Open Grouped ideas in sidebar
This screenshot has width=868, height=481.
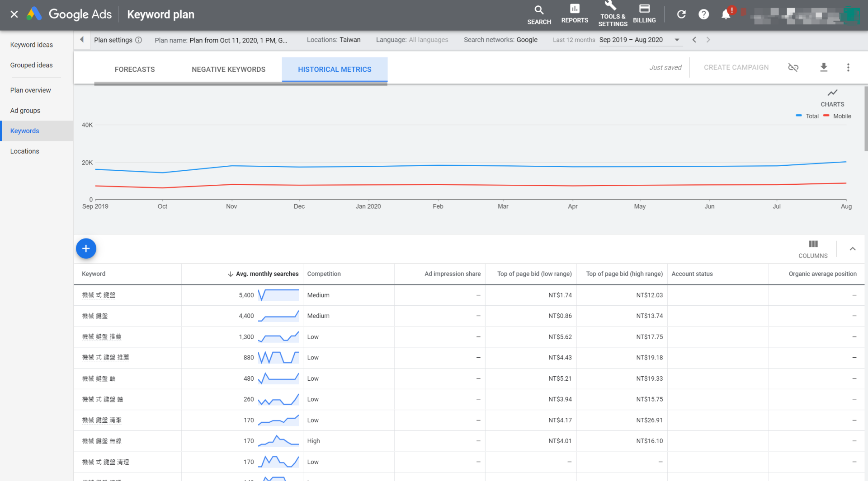(x=32, y=65)
